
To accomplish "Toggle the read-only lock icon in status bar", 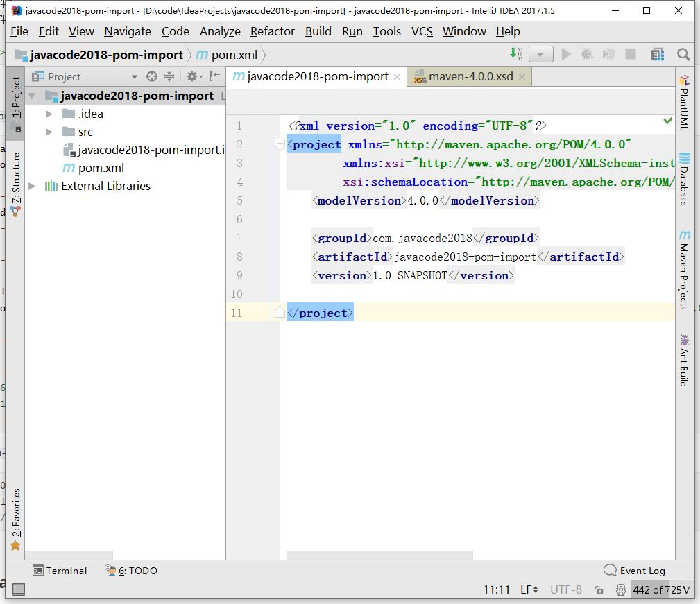I will click(599, 589).
